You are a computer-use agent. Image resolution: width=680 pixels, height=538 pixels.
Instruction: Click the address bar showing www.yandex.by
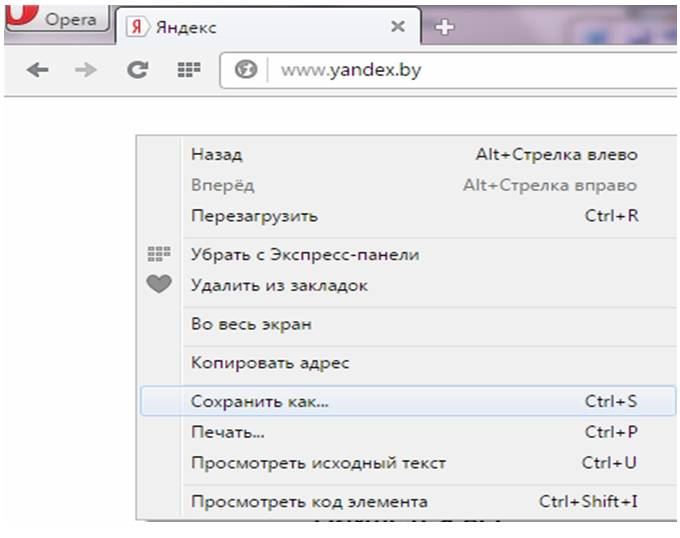pyautogui.click(x=450, y=71)
